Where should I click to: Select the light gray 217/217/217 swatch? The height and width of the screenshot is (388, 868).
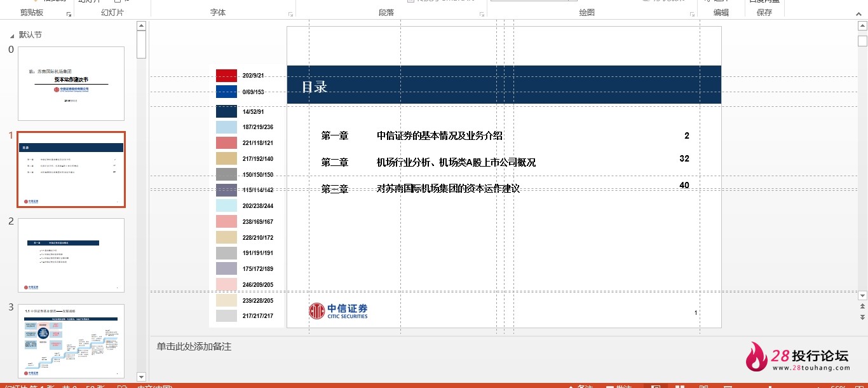click(x=226, y=316)
